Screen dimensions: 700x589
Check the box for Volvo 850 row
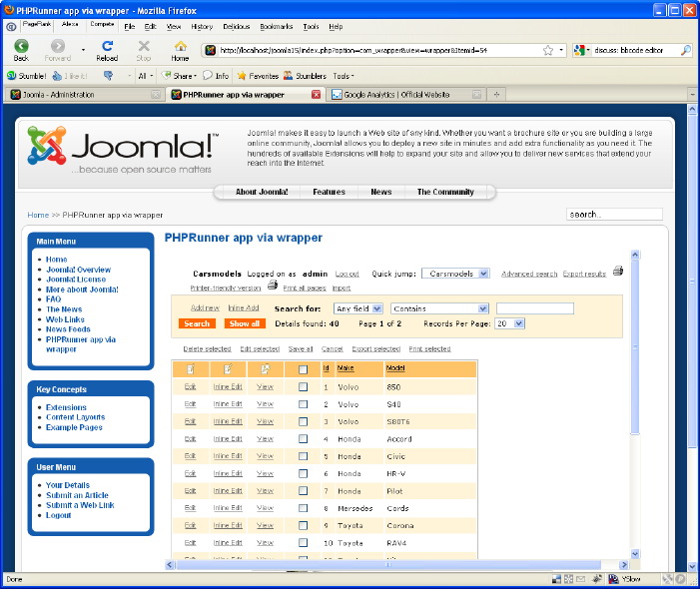coord(304,387)
